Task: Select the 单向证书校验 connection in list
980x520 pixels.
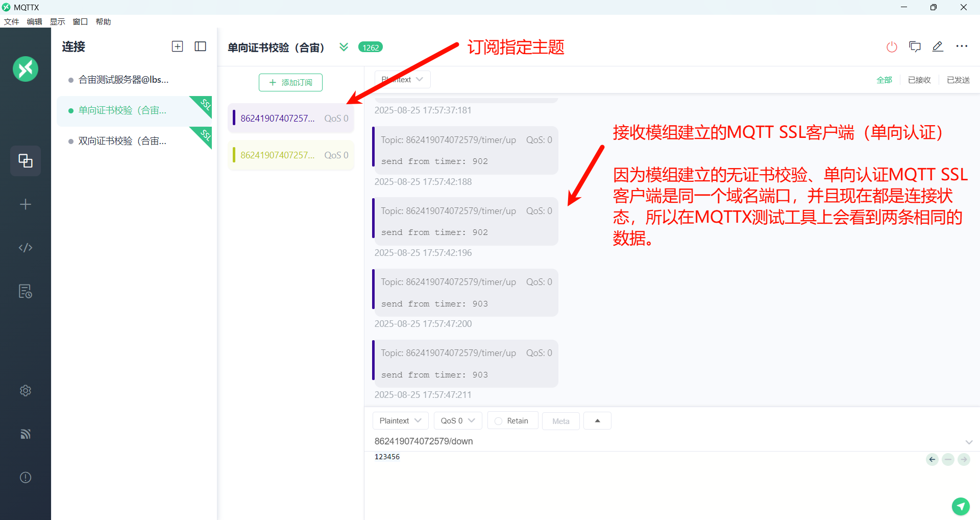Action: coord(134,110)
